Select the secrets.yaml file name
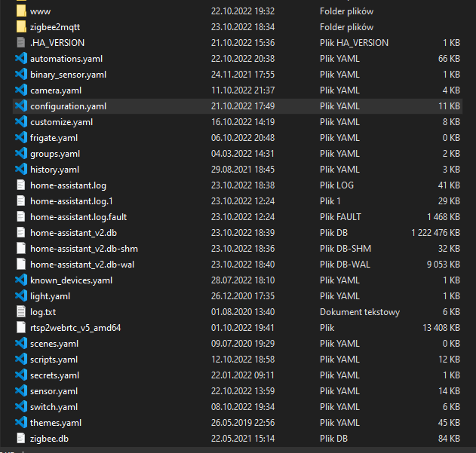This screenshot has height=453, width=476. point(54,375)
